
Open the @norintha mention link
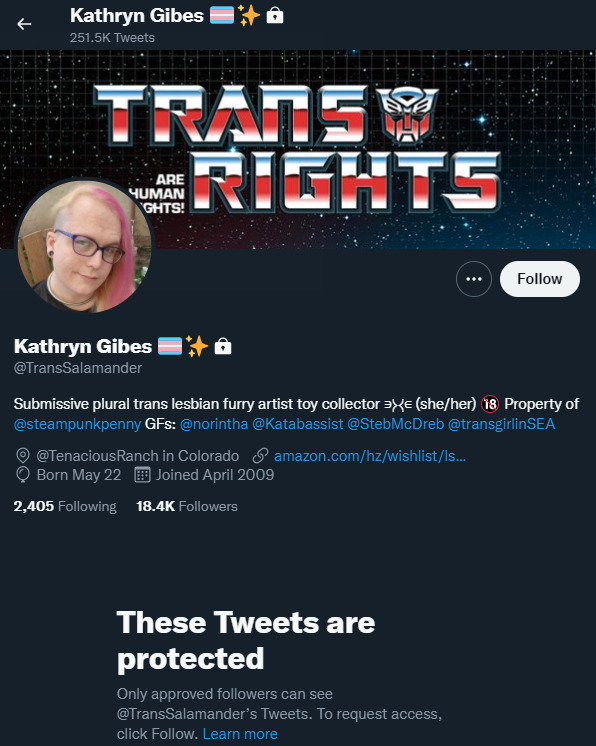pos(214,424)
